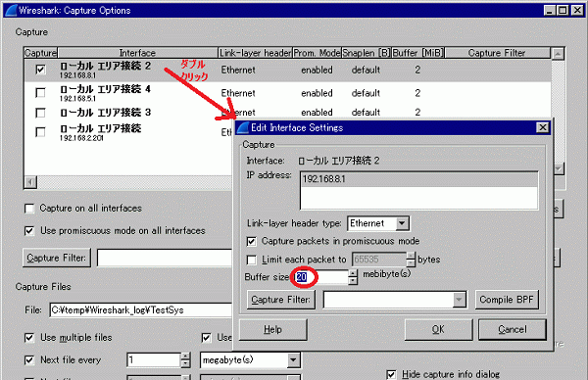This screenshot has height=380, width=588.
Task: Click the Next file every value field
Action: (x=154, y=360)
